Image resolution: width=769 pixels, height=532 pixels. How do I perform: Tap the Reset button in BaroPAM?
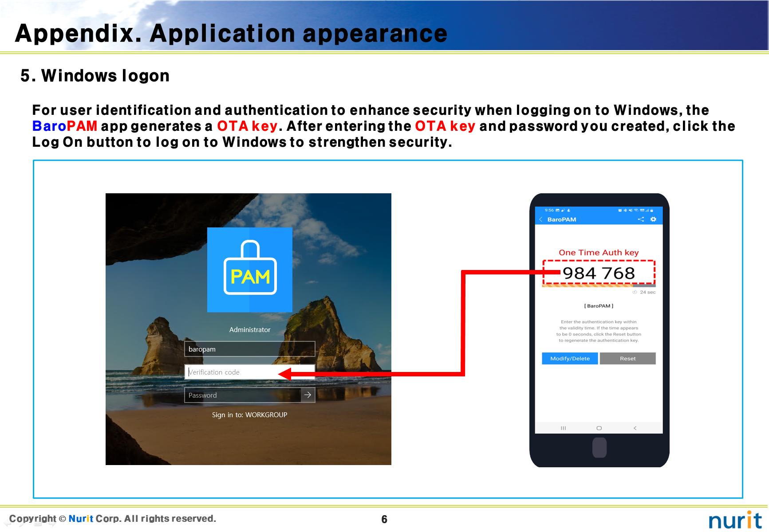click(x=627, y=358)
